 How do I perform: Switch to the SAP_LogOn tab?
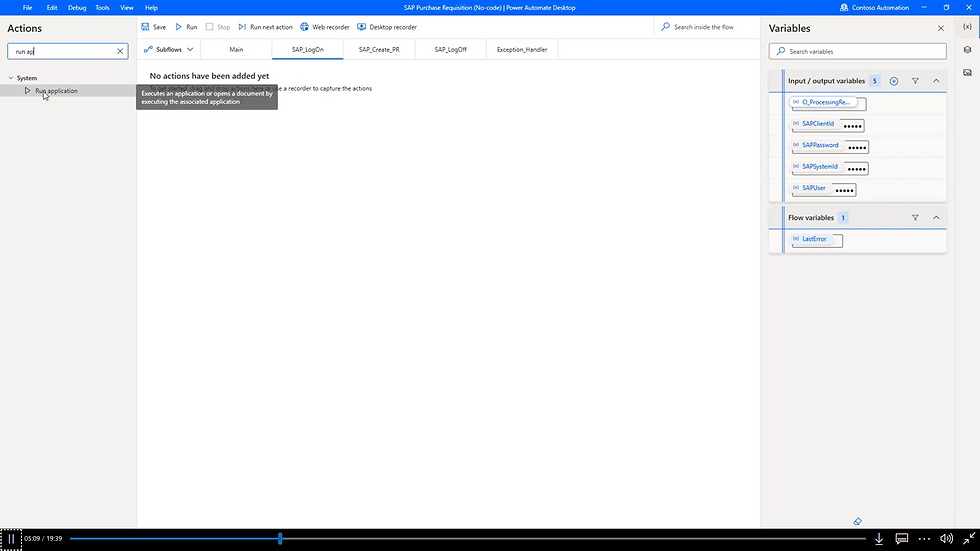tap(308, 49)
